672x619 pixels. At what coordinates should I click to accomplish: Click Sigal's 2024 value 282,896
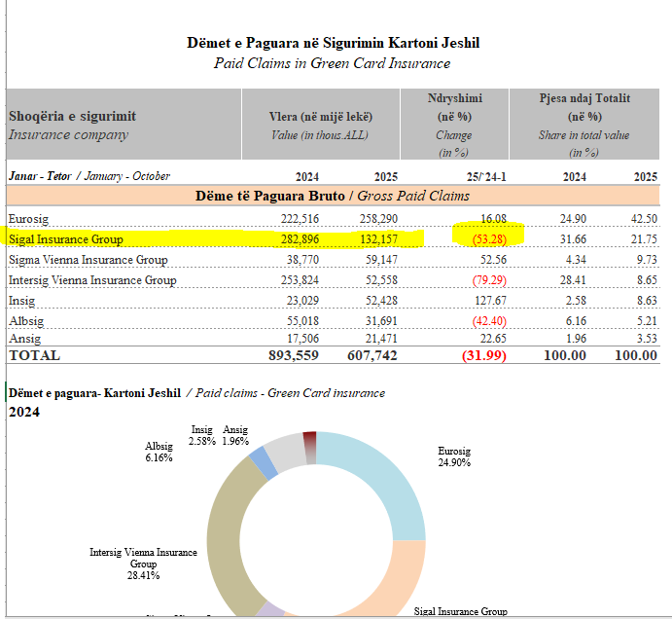292,238
